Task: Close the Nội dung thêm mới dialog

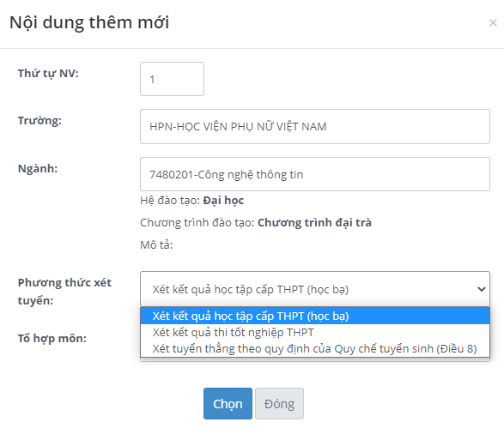Action: click(x=493, y=23)
